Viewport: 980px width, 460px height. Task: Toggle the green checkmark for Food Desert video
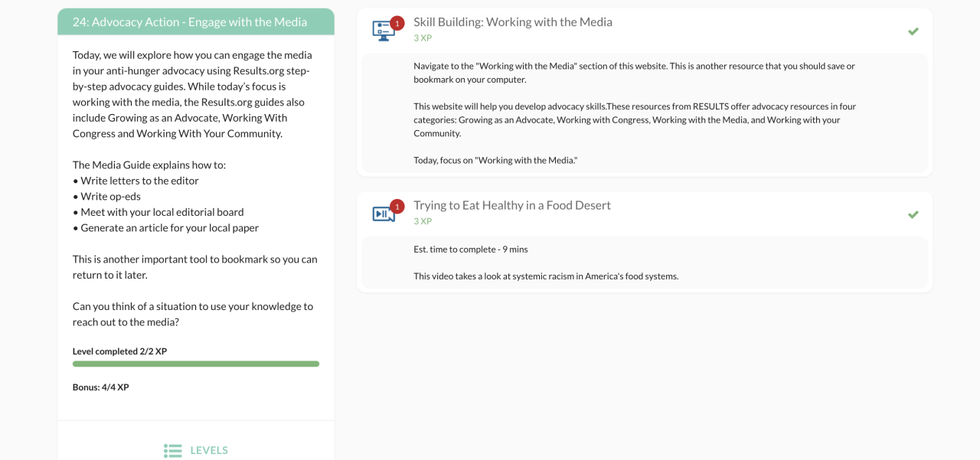coord(913,214)
